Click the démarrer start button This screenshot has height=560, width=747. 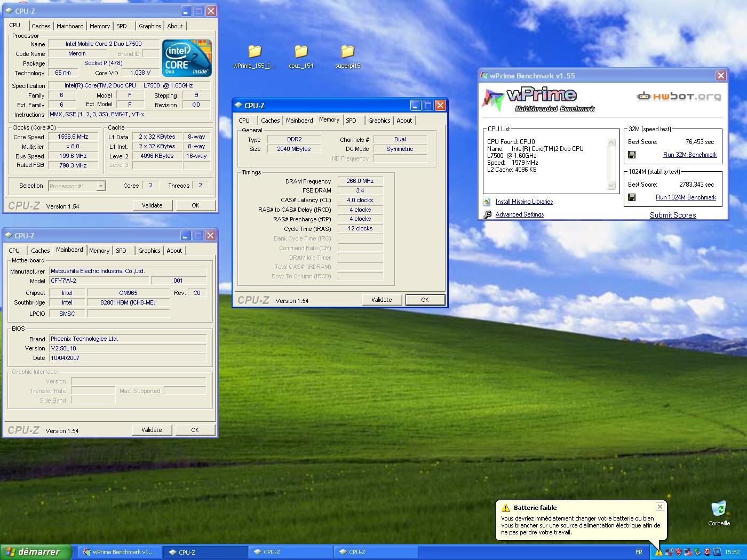(x=36, y=552)
